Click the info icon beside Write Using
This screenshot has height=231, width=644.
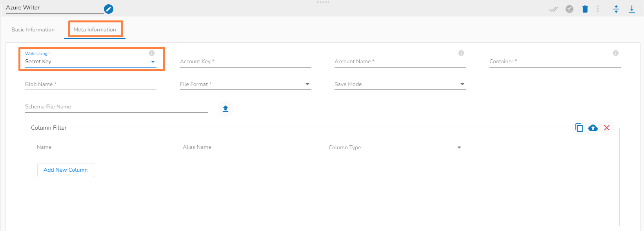click(x=152, y=53)
